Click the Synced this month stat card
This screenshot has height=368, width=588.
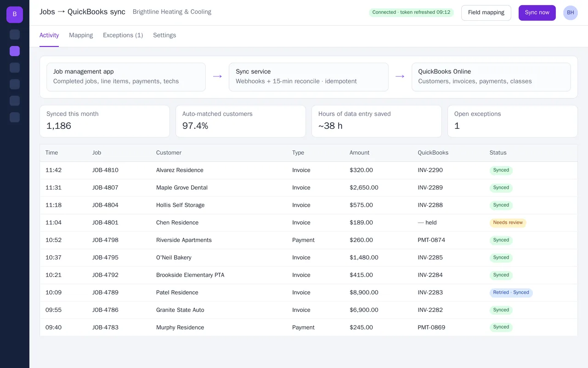pyautogui.click(x=105, y=121)
